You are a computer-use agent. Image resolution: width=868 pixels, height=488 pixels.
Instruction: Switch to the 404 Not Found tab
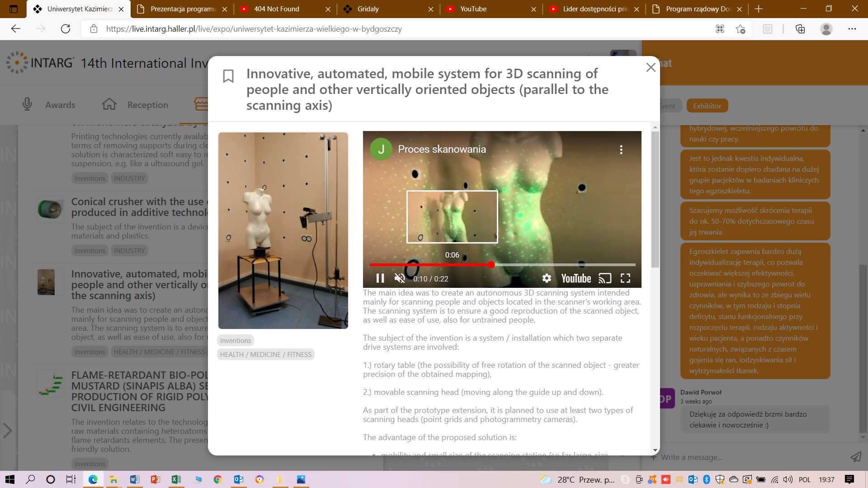[286, 9]
